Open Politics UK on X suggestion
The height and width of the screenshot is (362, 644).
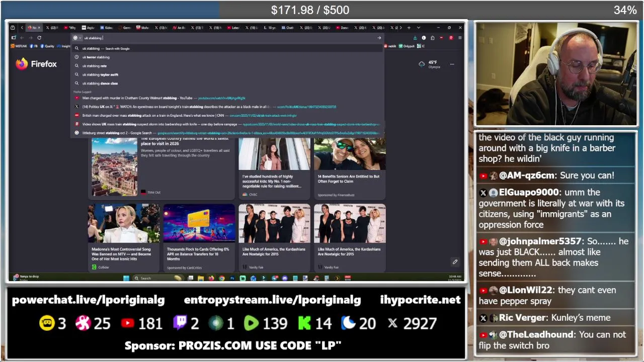tap(228, 107)
